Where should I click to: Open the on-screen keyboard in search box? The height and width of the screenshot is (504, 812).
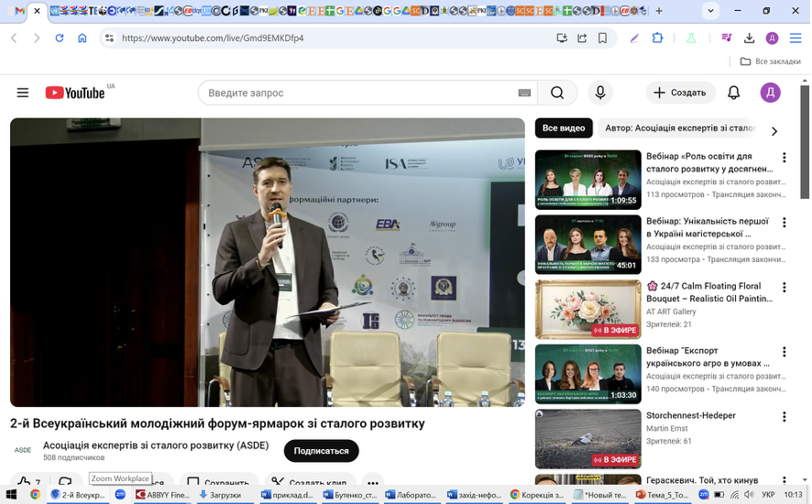click(x=524, y=93)
